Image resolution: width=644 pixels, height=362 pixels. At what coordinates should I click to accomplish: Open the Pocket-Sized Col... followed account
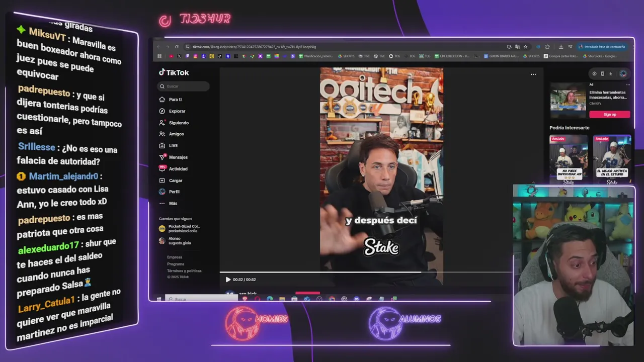point(180,228)
